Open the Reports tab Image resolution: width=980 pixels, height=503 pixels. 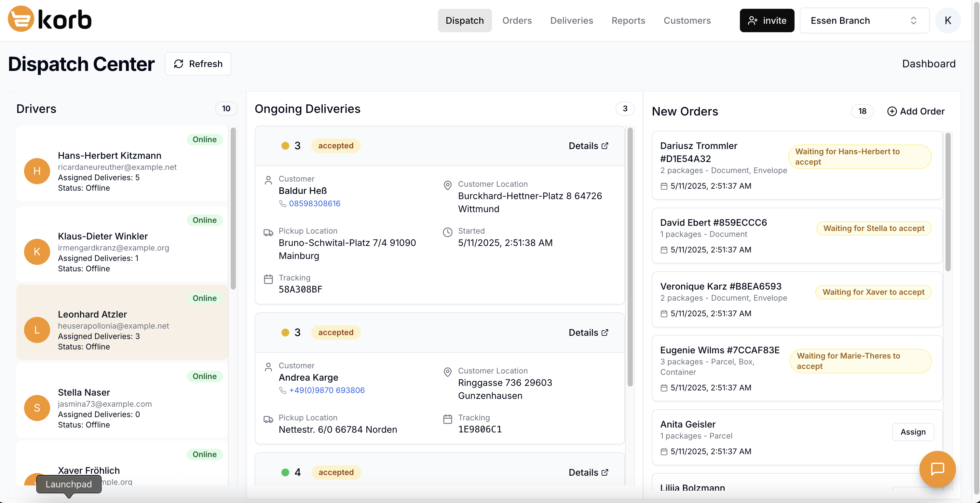pos(628,20)
